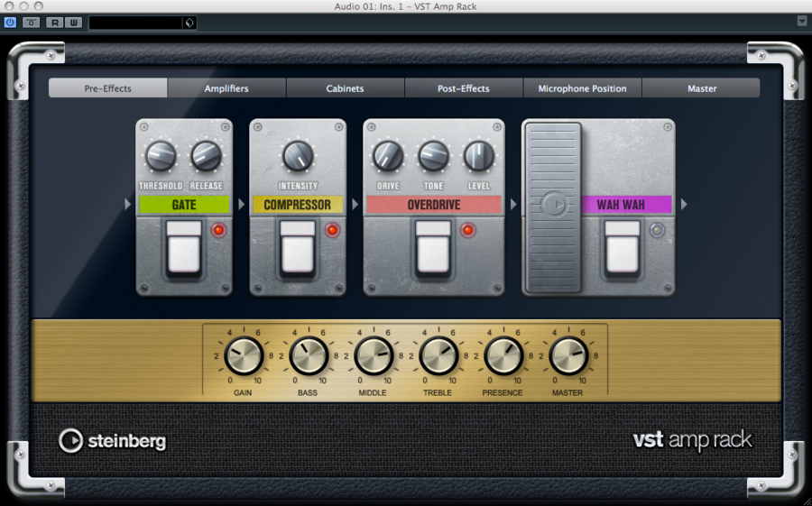The image size is (812, 506).
Task: Toggle the Gate pedal footswitch
Action: [x=184, y=247]
